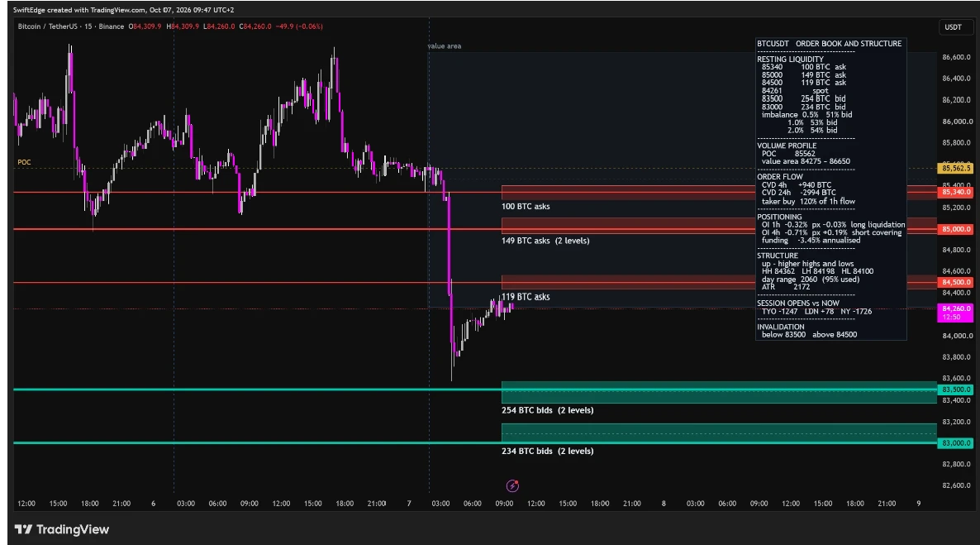Select the 254 BTC bids zone
Viewport: 980px width, 545px height.
[x=719, y=392]
